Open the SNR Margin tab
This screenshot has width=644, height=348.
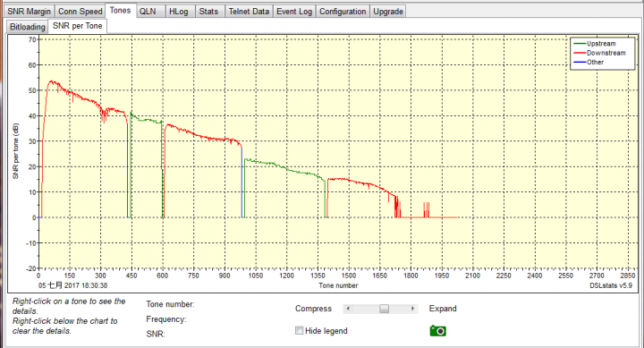30,12
